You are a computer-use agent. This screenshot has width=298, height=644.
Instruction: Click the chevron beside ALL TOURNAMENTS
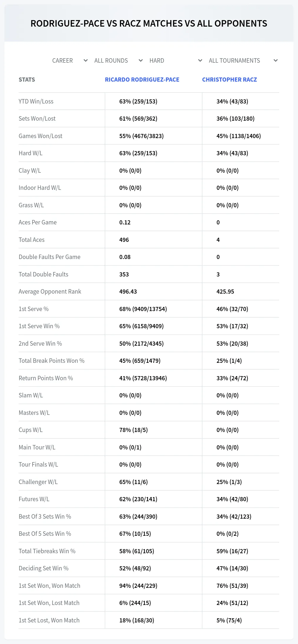tap(276, 61)
